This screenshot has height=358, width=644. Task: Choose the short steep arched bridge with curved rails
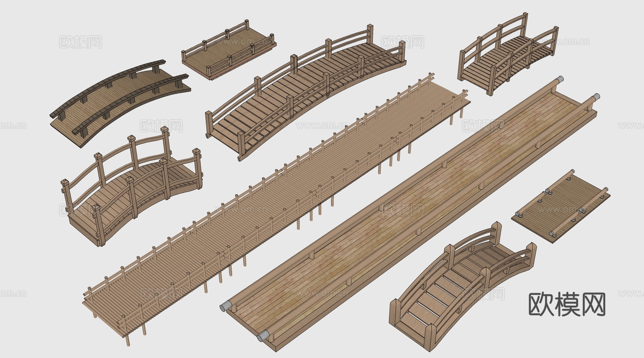[x=508, y=54]
